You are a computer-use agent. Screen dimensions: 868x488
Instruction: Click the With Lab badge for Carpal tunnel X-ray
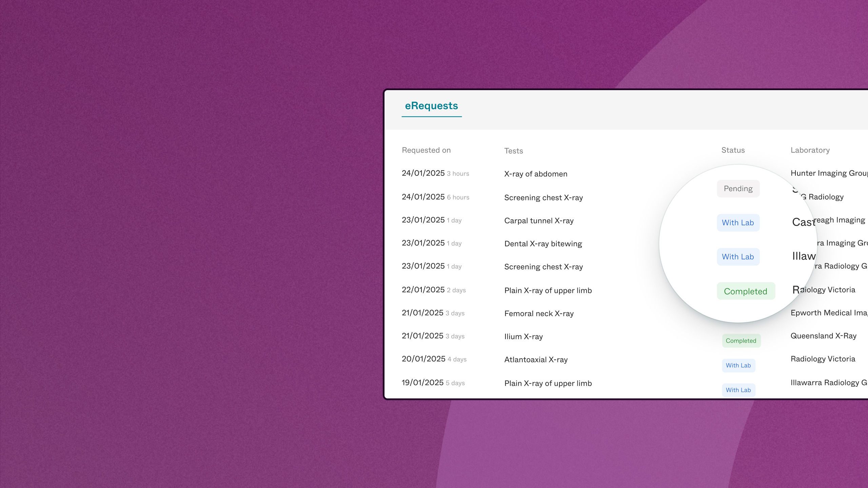point(738,223)
